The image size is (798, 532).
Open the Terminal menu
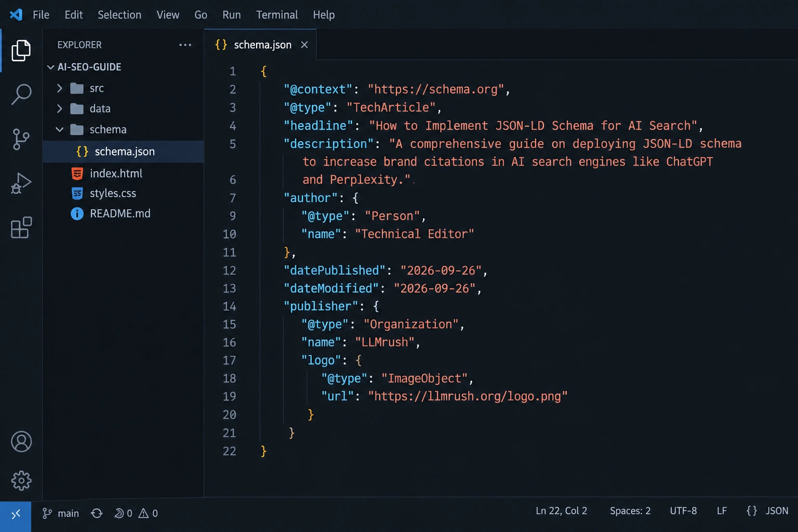point(277,15)
